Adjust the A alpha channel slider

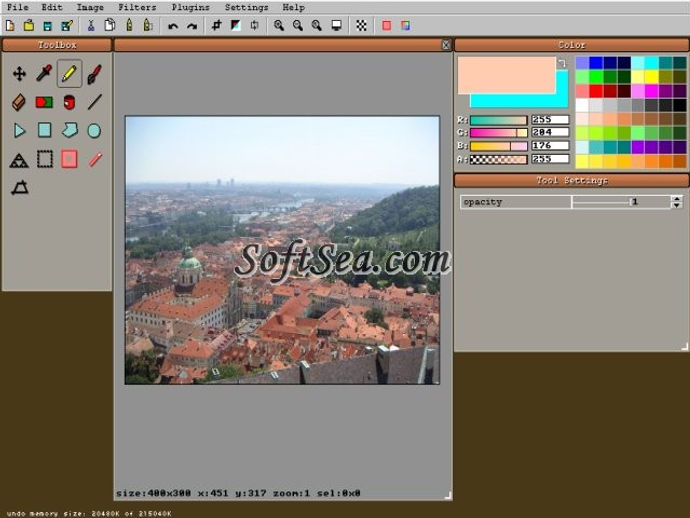click(x=498, y=159)
